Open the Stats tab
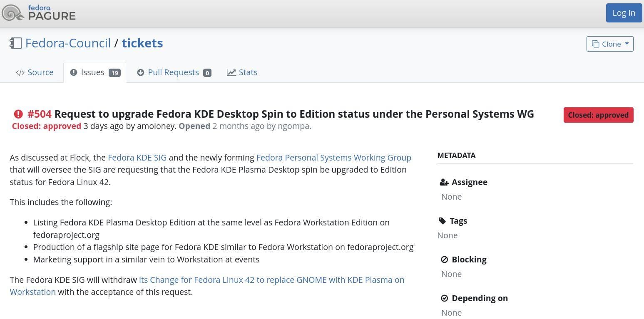This screenshot has width=644, height=319. click(248, 72)
